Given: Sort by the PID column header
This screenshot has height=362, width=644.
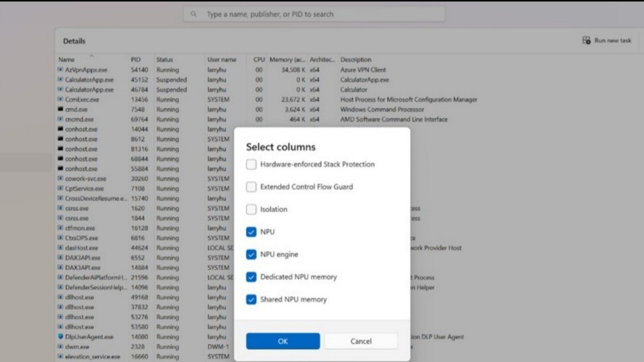Looking at the screenshot, I should (136, 60).
